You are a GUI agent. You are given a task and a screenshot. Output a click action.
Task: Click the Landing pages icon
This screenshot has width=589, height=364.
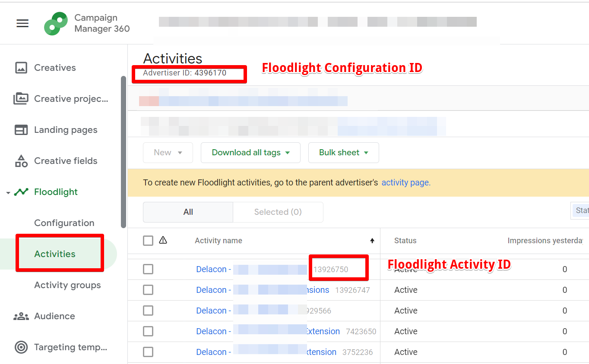(x=21, y=130)
